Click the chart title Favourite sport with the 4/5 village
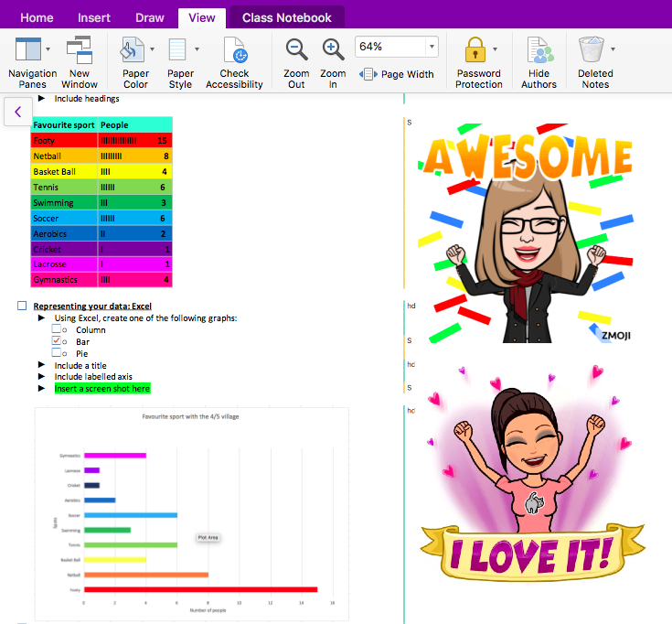The height and width of the screenshot is (624, 672). (x=191, y=416)
